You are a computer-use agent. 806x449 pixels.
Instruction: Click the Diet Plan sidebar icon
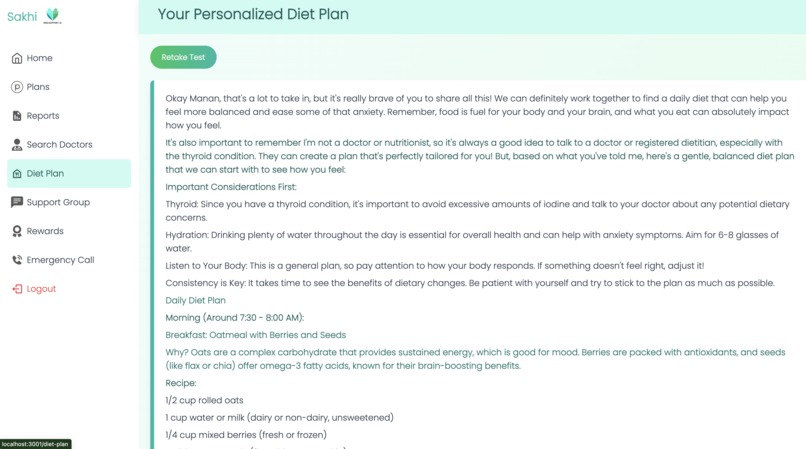[17, 173]
